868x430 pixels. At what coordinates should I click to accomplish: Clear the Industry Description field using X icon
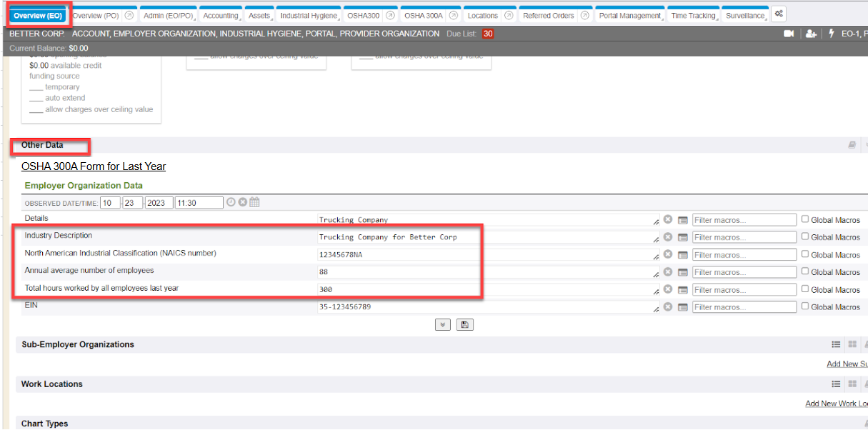[667, 237]
